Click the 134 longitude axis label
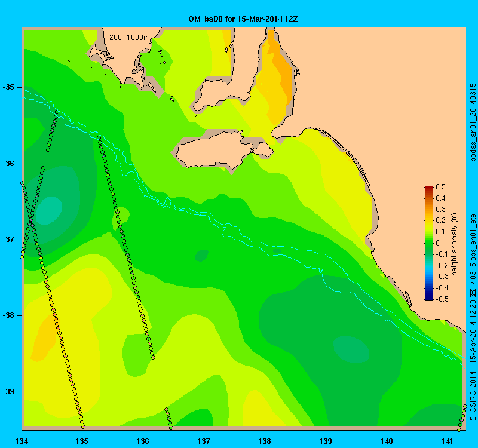Image resolution: width=478 pixels, height=448 pixels. coord(22,441)
